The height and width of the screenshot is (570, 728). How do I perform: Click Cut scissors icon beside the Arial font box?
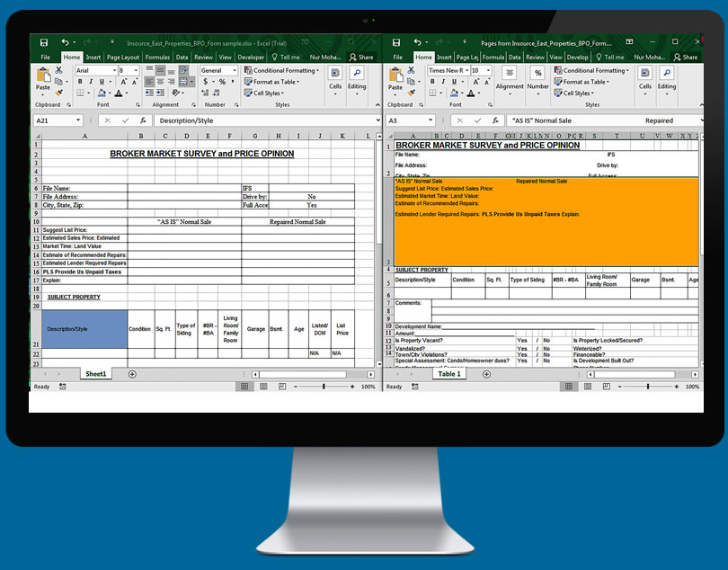[60, 70]
